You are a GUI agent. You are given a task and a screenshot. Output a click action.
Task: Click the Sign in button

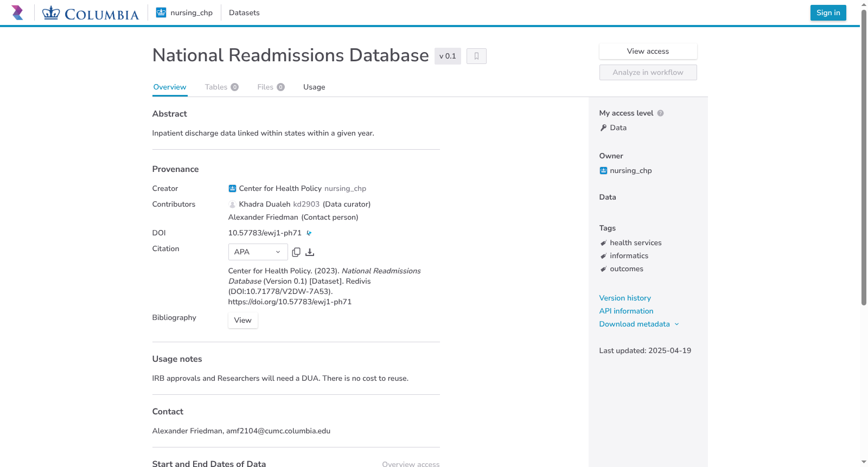click(x=828, y=12)
